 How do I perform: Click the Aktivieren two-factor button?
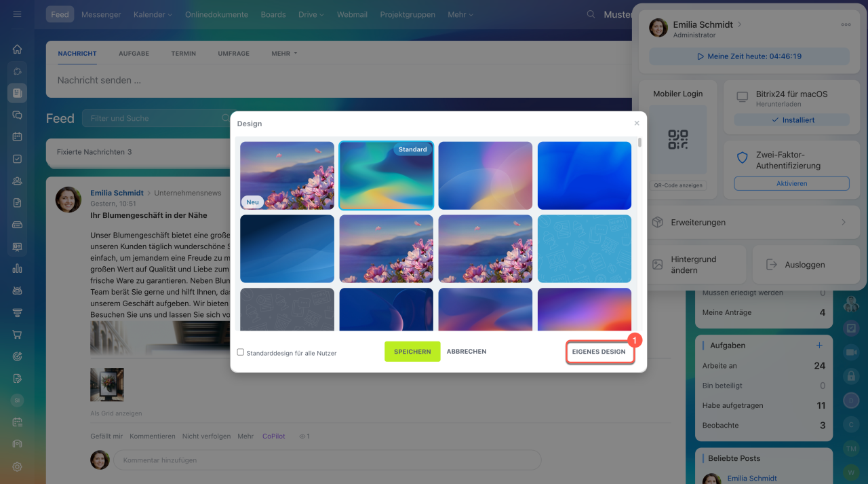[791, 183]
